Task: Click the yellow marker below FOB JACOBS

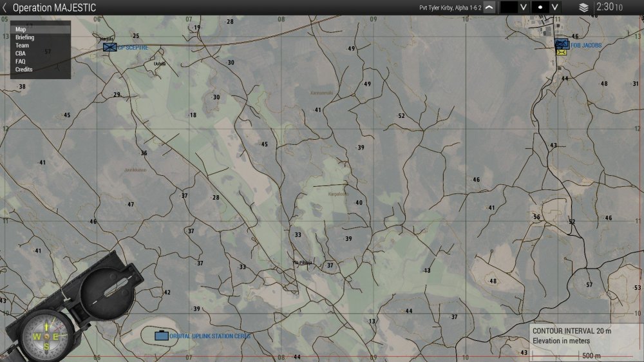Action: (562, 52)
